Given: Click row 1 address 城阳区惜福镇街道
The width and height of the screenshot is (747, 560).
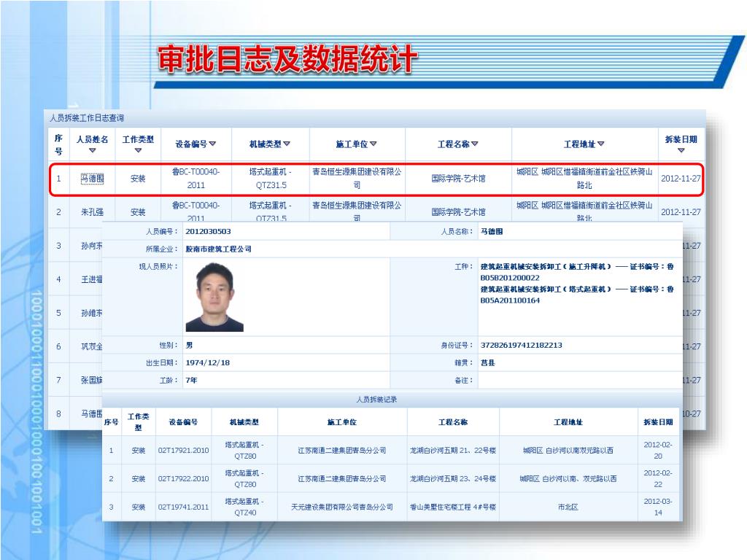Looking at the screenshot, I should pos(584,179).
